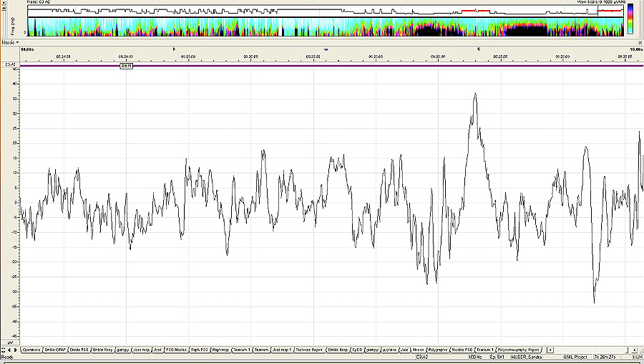Switch to the PSG Nicolas tab

click(176, 350)
